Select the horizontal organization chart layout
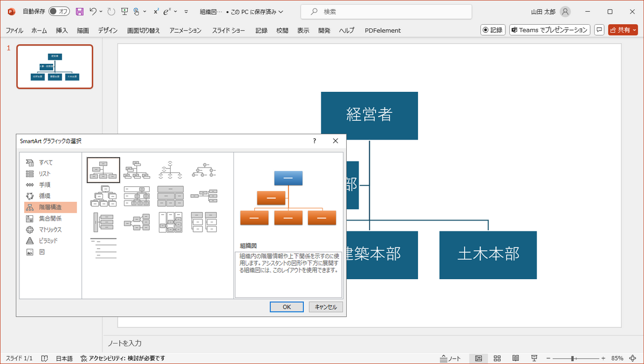 (204, 196)
